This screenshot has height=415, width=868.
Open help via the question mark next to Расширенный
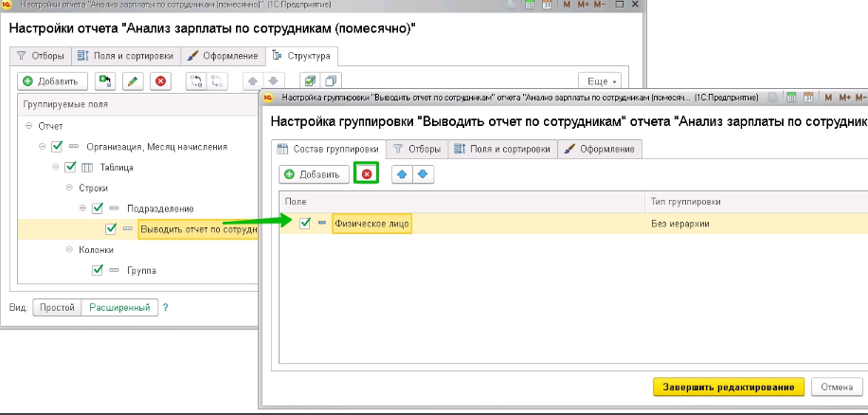click(165, 307)
